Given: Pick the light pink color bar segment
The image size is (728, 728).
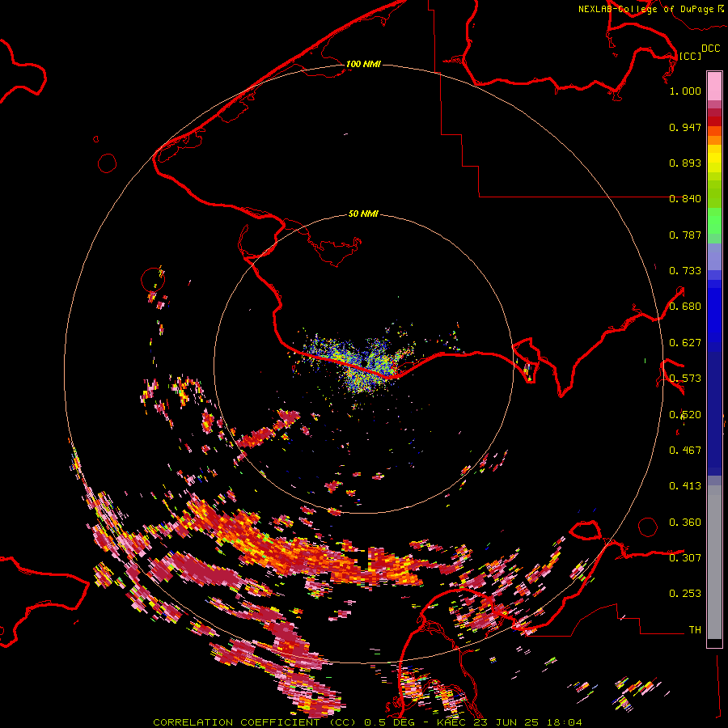Looking at the screenshot, I should (714, 86).
